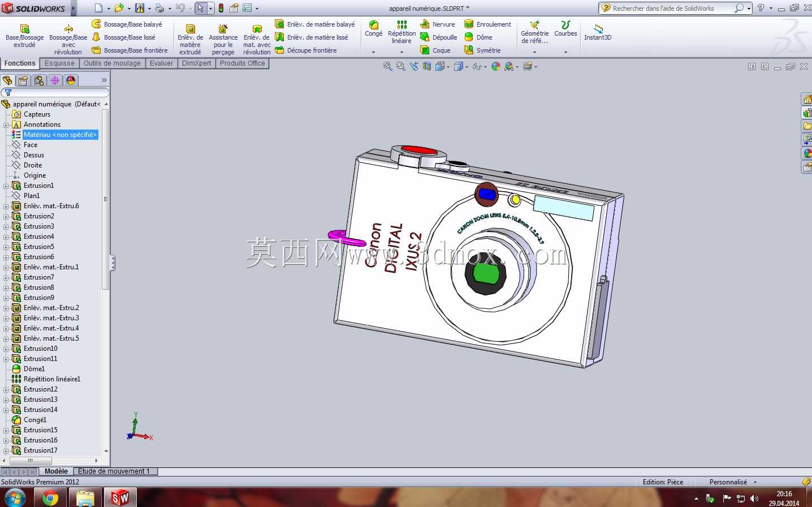Image resolution: width=812 pixels, height=507 pixels.
Task: Expand the Annotations tree node
Action: point(6,124)
